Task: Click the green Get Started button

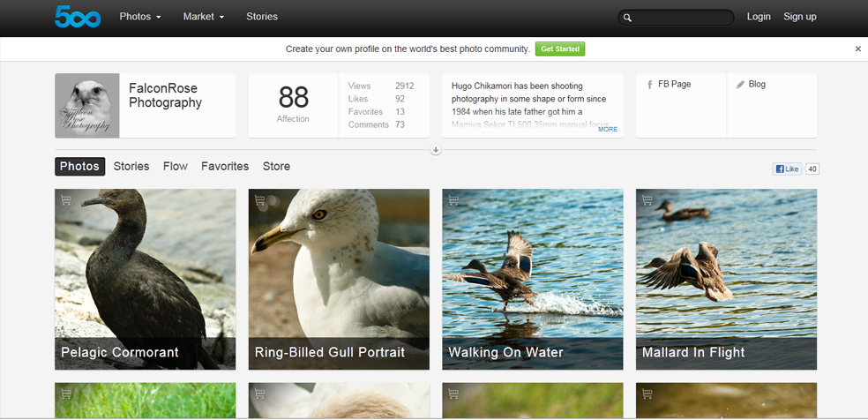Action: 559,49
